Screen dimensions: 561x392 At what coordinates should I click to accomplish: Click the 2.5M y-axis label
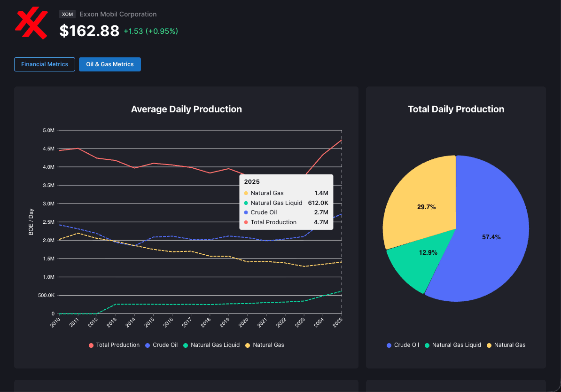49,222
